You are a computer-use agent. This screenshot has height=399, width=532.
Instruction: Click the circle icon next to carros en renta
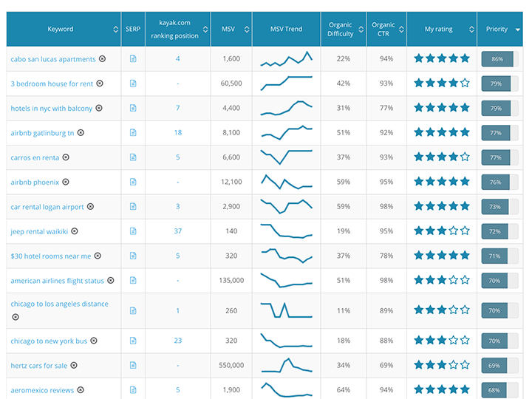click(66, 157)
